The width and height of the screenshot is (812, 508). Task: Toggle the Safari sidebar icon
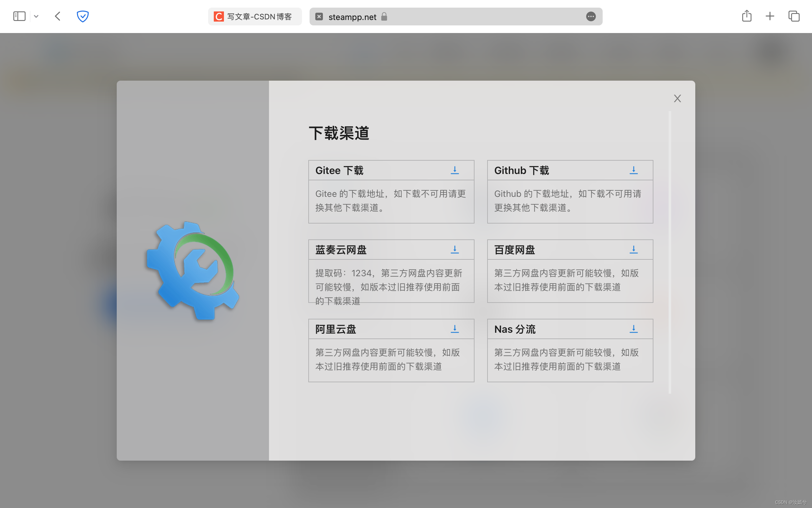(19, 16)
